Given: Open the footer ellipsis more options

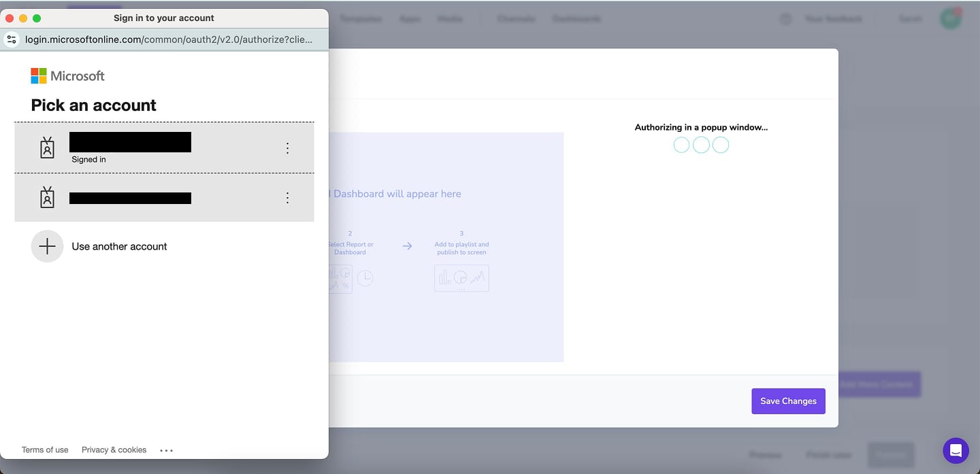Looking at the screenshot, I should (166, 450).
